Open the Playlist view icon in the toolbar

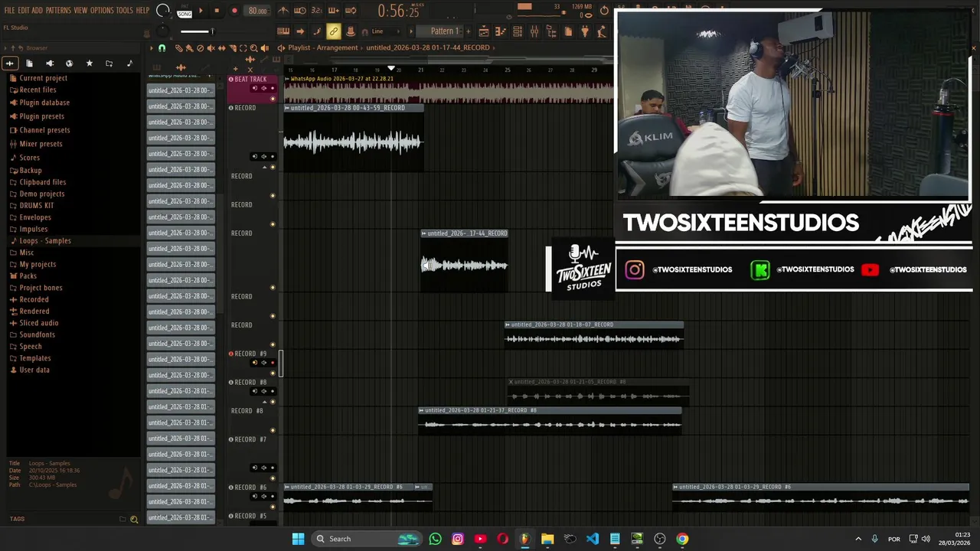[483, 31]
